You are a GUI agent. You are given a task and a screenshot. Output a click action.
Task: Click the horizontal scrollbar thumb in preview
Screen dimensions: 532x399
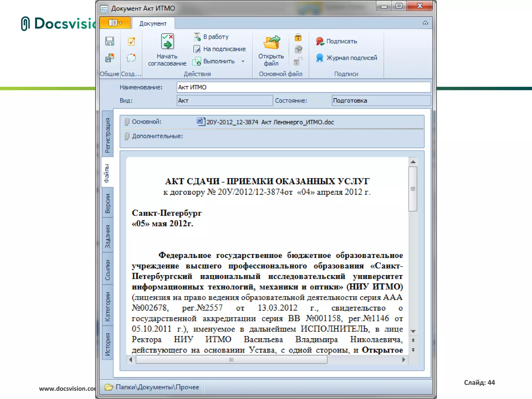tap(231, 360)
